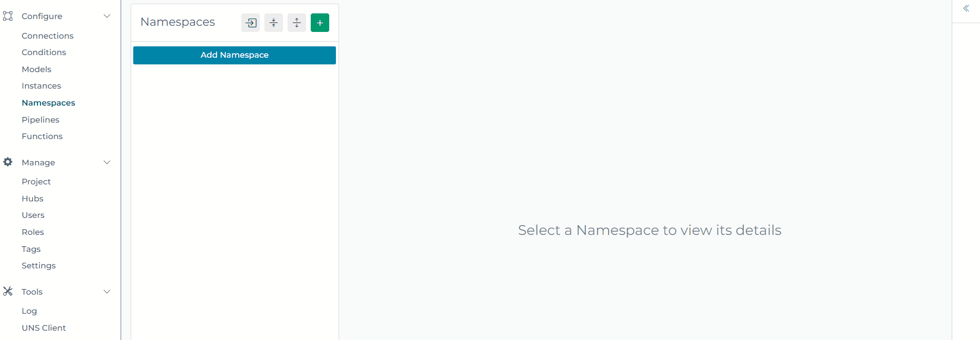Click the Manage gear icon
Image resolution: width=980 pixels, height=340 pixels.
(x=8, y=162)
